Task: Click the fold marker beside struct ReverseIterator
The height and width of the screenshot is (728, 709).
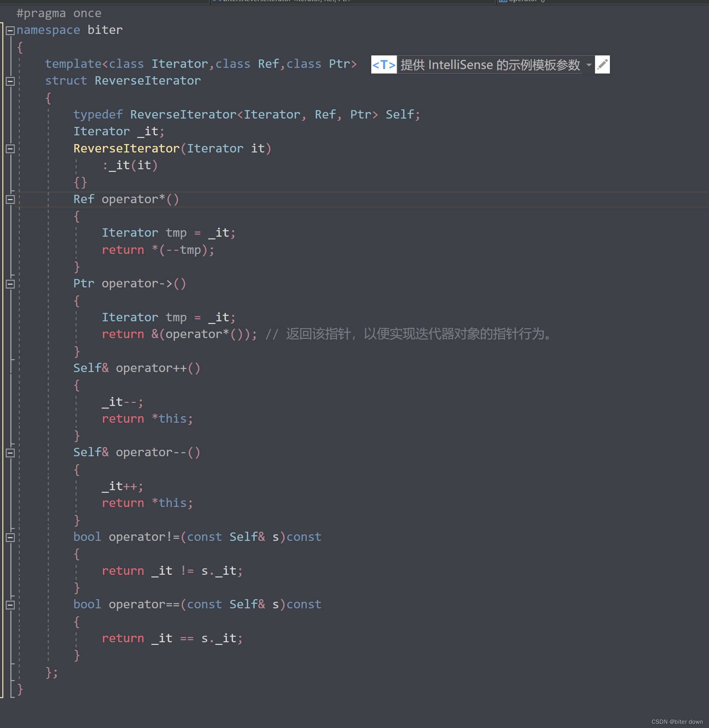Action: (10, 81)
